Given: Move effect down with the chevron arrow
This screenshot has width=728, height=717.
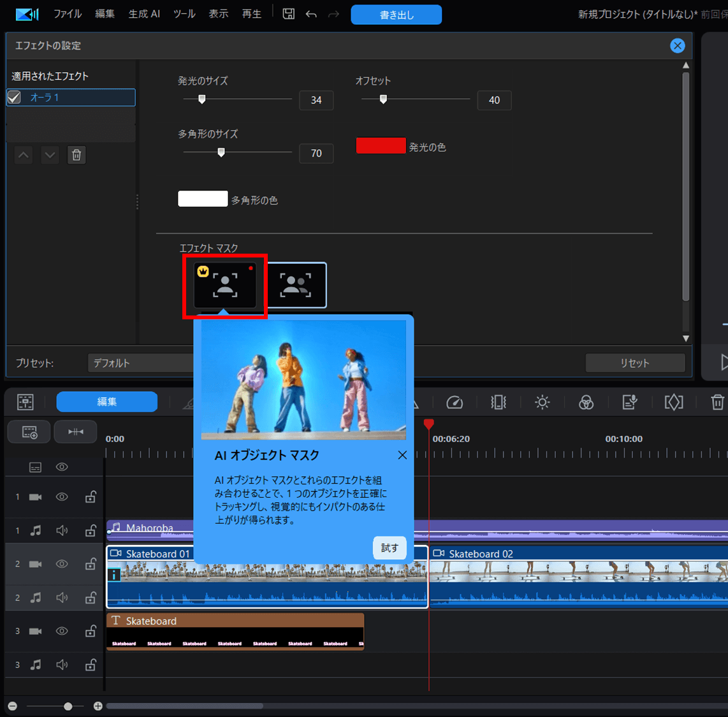Looking at the screenshot, I should [50, 155].
